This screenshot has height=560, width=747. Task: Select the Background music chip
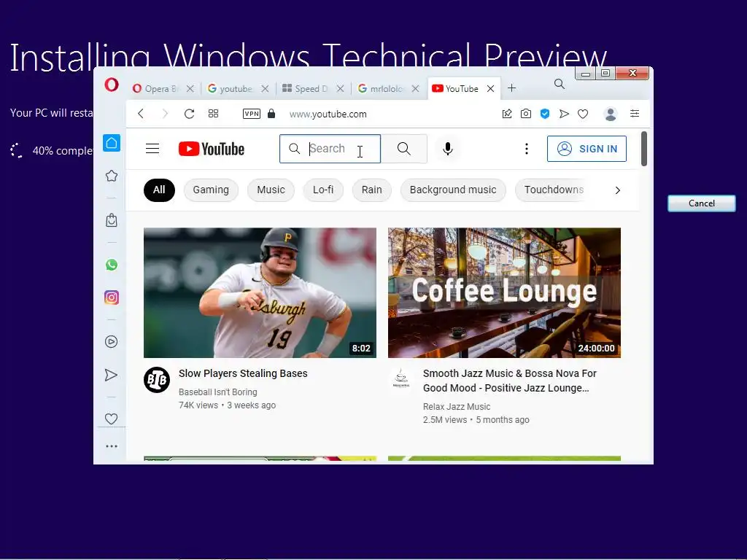pyautogui.click(x=453, y=190)
